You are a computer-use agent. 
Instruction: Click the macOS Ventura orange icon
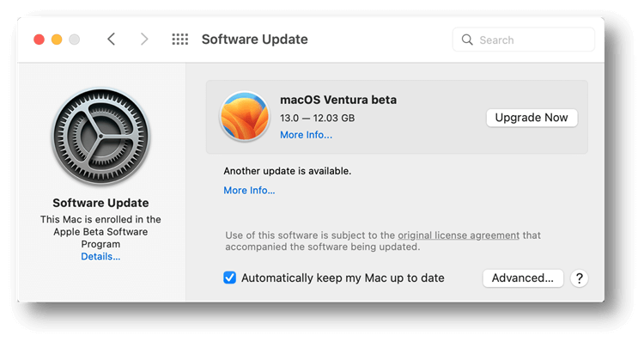[x=245, y=116]
